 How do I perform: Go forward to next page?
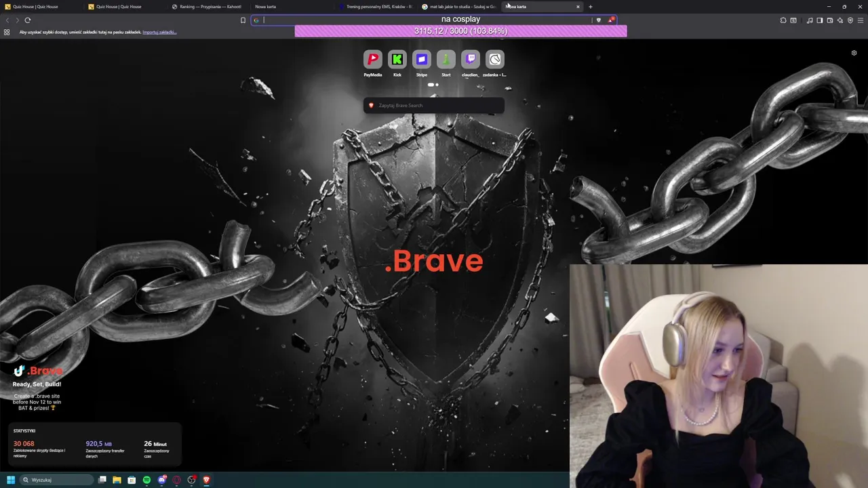(17, 20)
